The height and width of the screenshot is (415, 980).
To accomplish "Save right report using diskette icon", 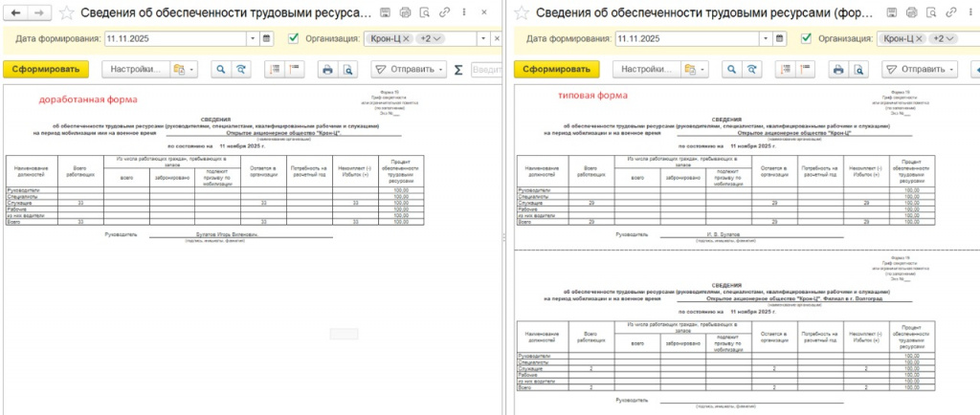I will click(x=891, y=12).
